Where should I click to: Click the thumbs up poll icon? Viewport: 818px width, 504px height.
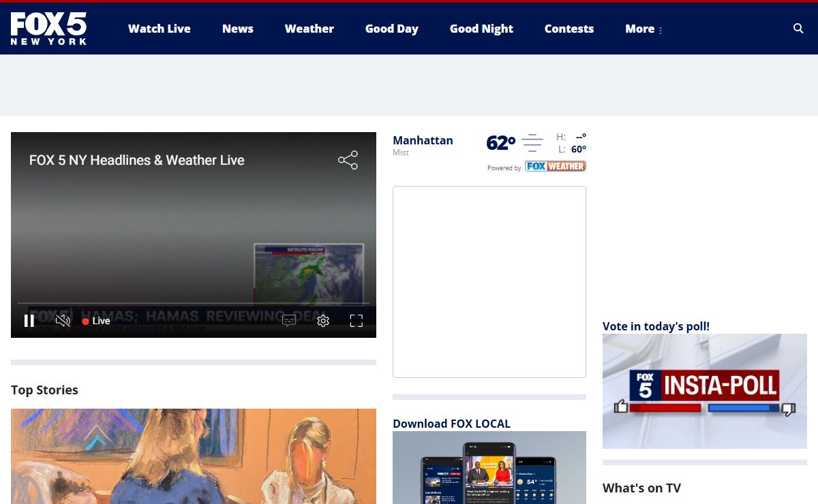pos(621,407)
